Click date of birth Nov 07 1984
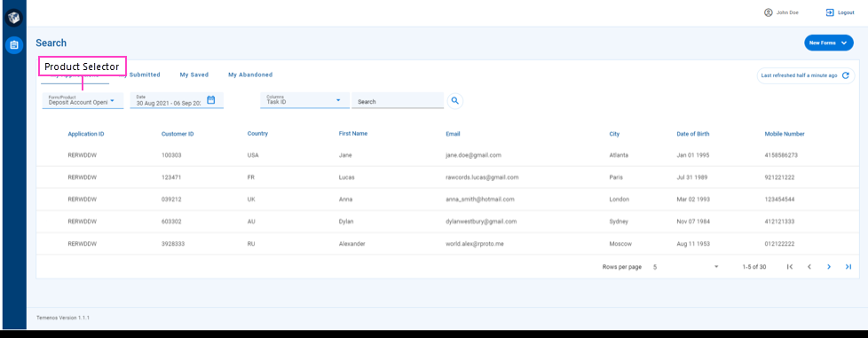Viewport: 868px width, 338px height. pyautogui.click(x=693, y=221)
